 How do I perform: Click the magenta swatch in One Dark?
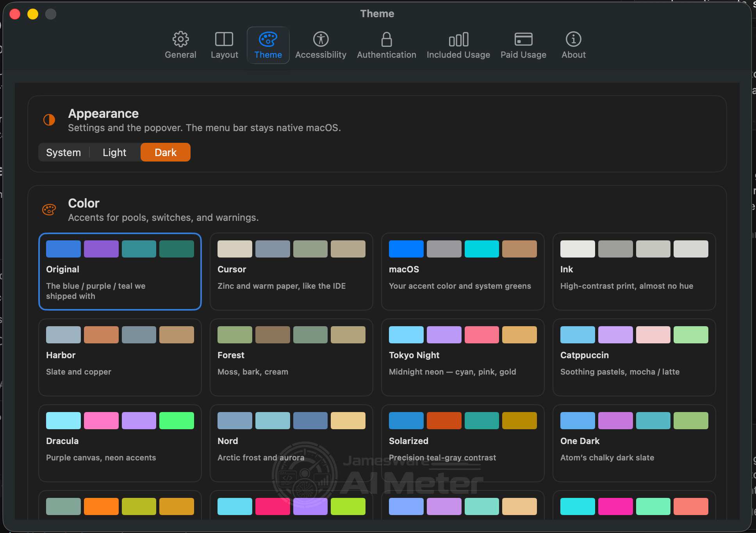[x=615, y=421]
